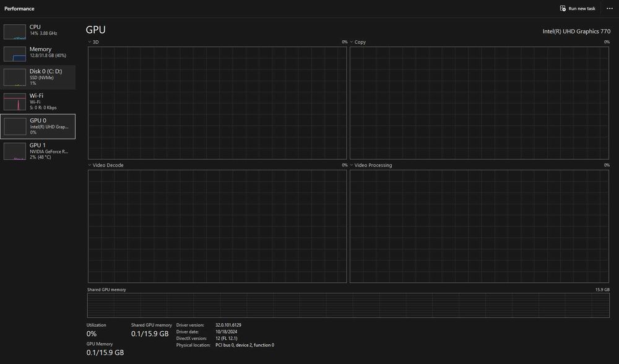Screen dimensions: 619x364
Task: Click the Run new task button text
Action: (x=582, y=9)
